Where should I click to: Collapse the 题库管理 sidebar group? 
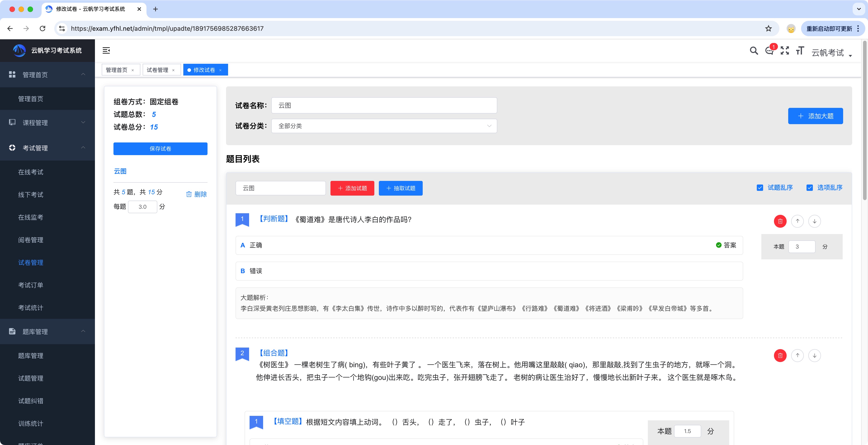pyautogui.click(x=47, y=331)
